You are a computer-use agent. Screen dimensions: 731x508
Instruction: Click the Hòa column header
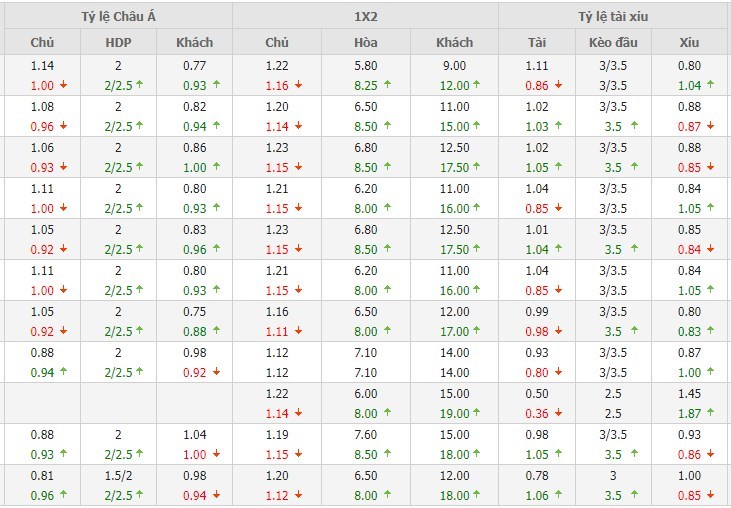366,43
